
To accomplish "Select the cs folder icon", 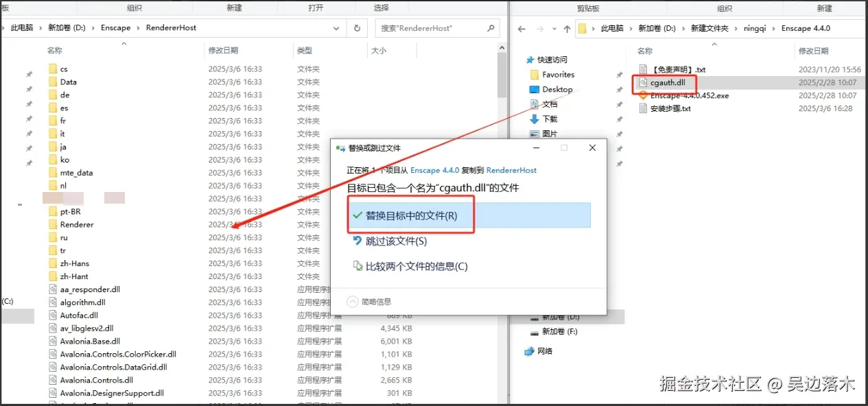I will pyautogui.click(x=53, y=69).
